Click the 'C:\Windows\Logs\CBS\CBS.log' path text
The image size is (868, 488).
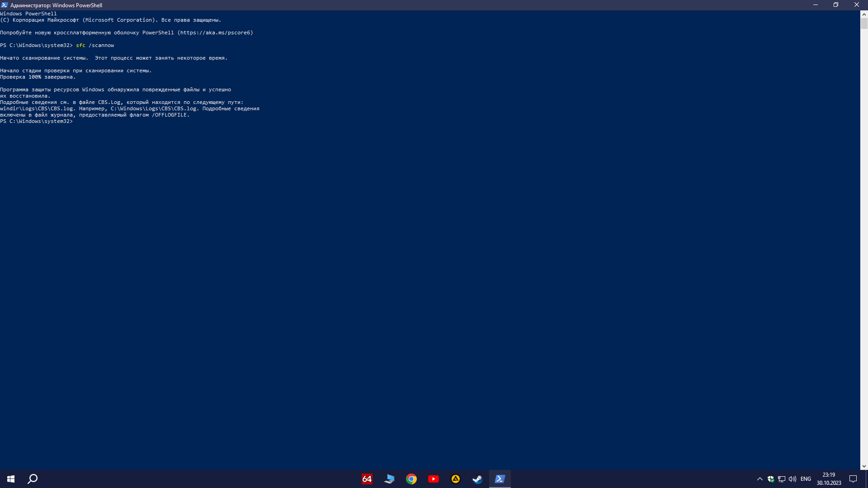[153, 108]
